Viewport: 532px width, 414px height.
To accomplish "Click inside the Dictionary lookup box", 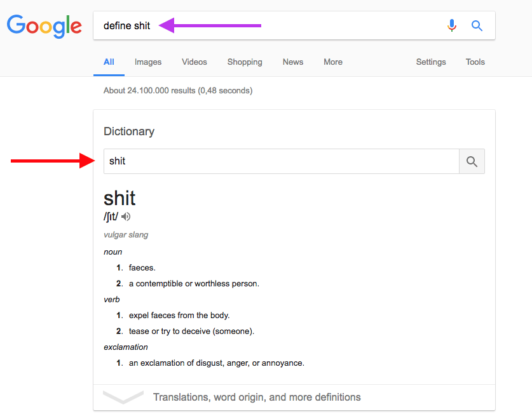I will pyautogui.click(x=280, y=161).
